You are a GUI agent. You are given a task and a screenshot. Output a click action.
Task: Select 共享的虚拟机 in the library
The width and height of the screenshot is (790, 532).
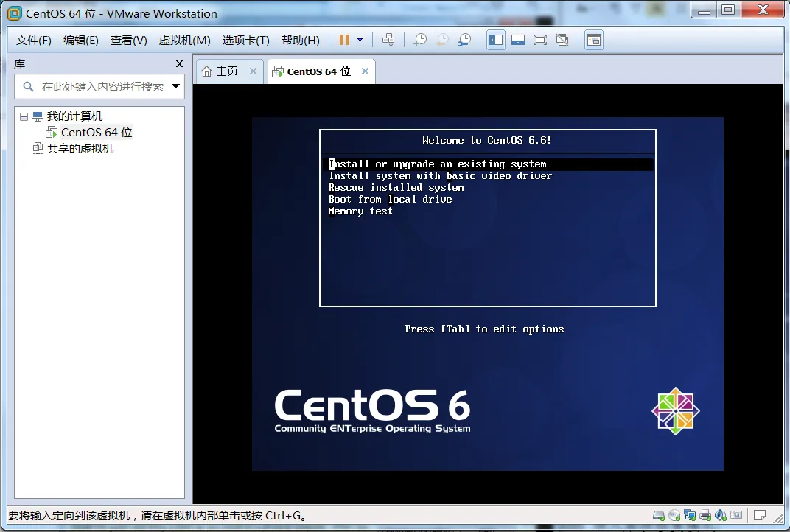[x=80, y=149]
